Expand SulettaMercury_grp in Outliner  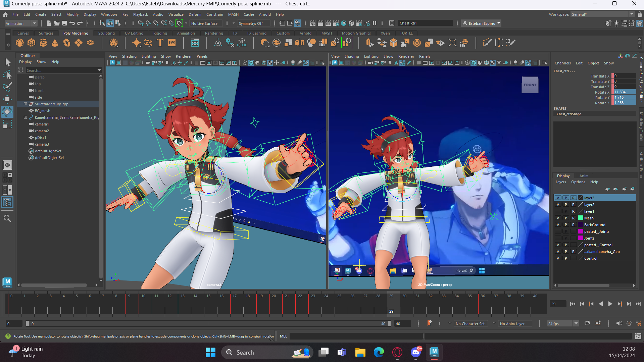point(25,104)
